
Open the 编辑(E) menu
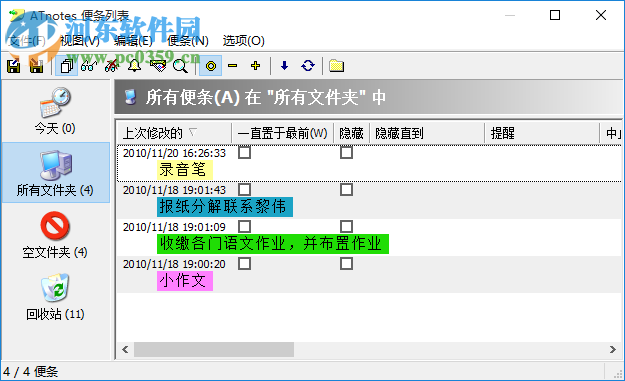pyautogui.click(x=133, y=41)
